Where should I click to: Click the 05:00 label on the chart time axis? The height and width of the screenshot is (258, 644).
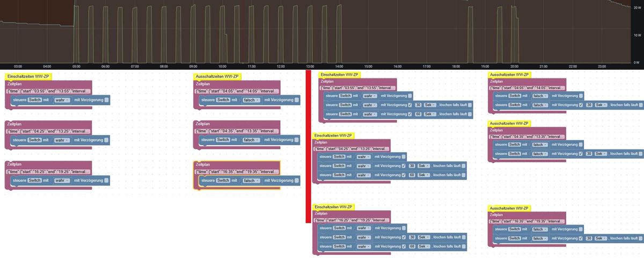point(76,66)
